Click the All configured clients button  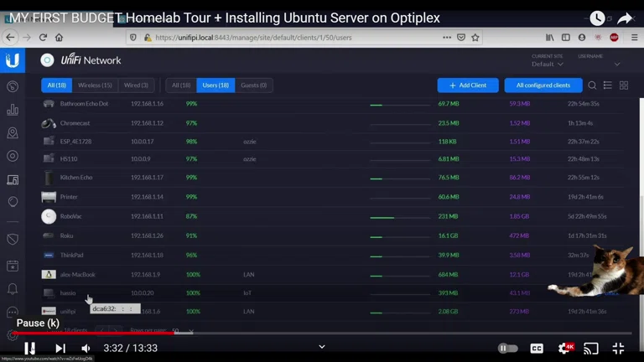(x=543, y=85)
